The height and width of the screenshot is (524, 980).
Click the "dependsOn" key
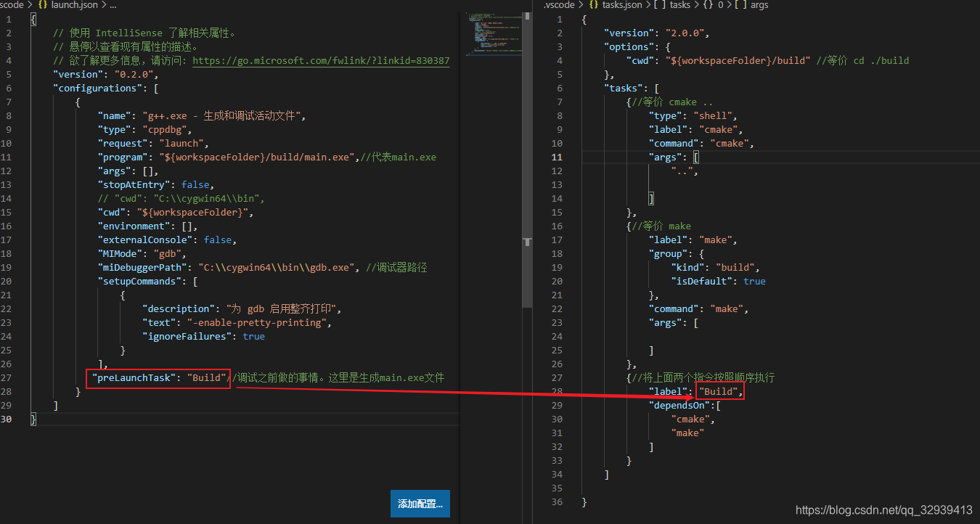tap(679, 406)
